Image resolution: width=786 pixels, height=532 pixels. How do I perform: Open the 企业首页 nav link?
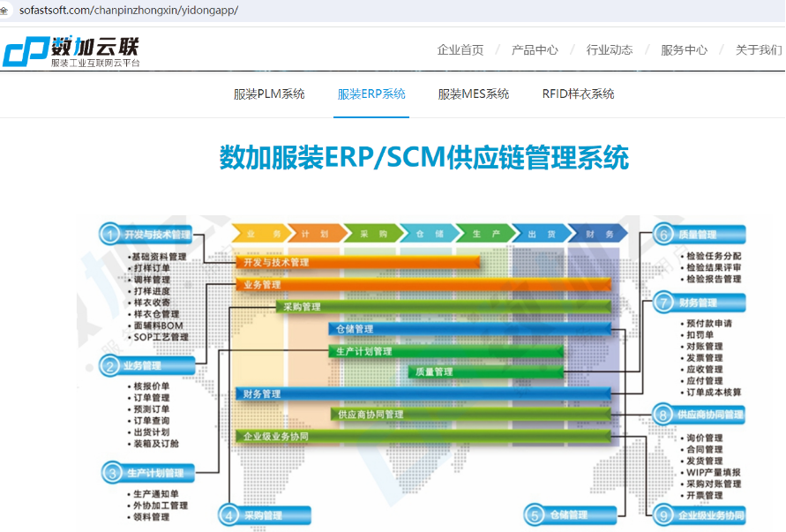pos(460,50)
